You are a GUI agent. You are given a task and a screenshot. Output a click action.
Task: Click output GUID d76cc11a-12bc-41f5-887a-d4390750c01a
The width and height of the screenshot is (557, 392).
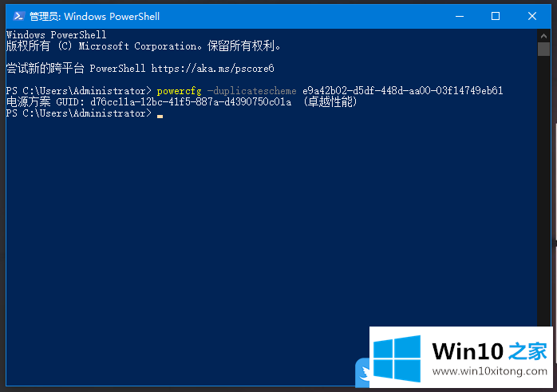191,102
